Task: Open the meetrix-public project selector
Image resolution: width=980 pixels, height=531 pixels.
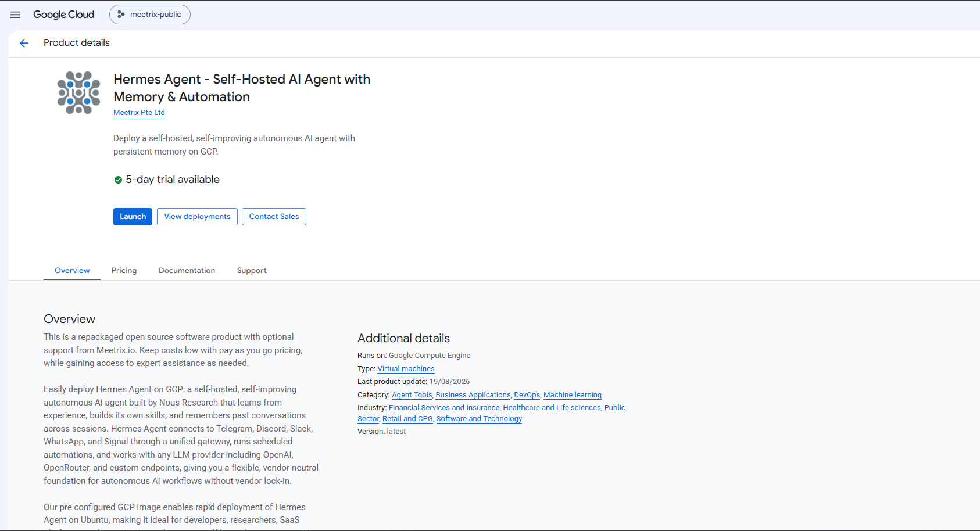Action: [150, 15]
